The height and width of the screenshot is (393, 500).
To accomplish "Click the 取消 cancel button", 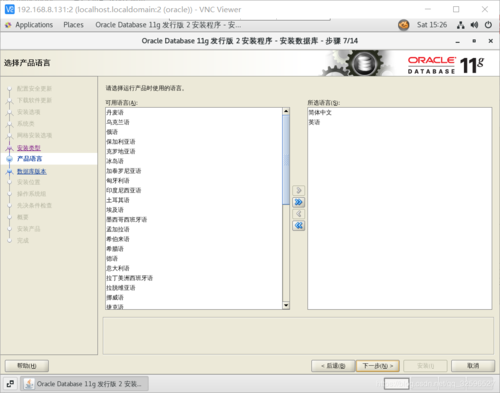I will (473, 366).
